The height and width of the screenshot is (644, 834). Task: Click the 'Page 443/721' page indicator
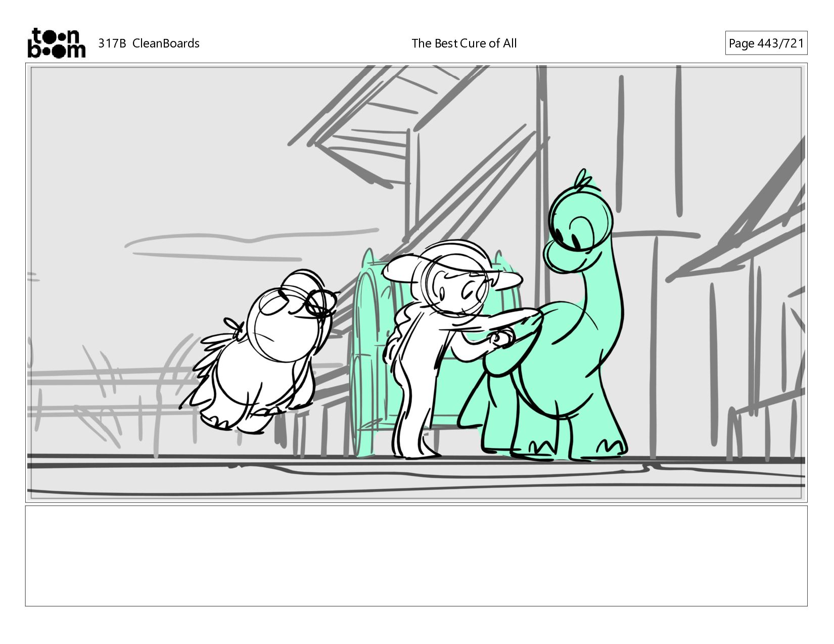(766, 43)
